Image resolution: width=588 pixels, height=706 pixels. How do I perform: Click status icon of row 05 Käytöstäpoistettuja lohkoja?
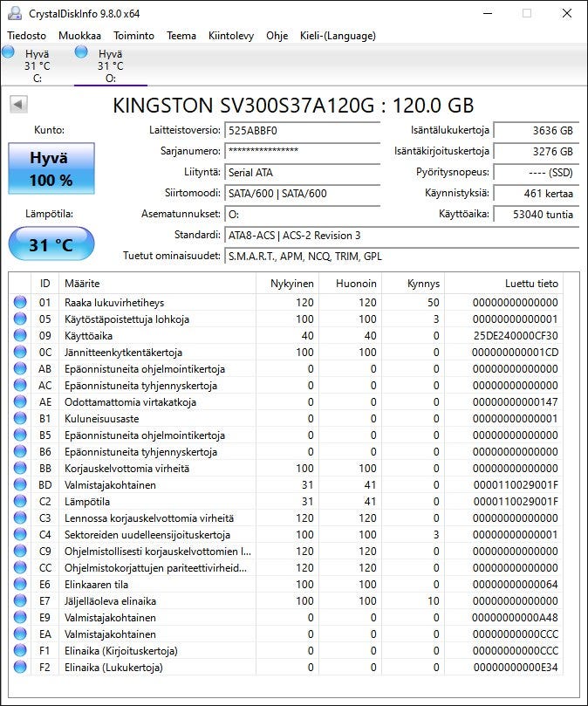[20, 319]
